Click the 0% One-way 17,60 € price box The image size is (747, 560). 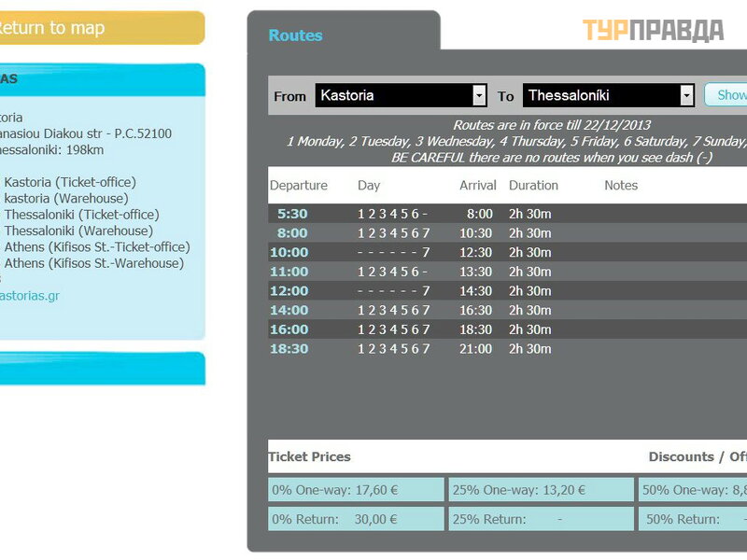click(x=356, y=490)
